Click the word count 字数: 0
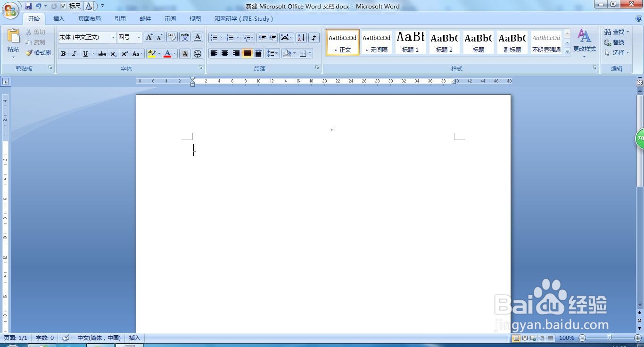Screen dimensions: 644x347 [x=45, y=338]
